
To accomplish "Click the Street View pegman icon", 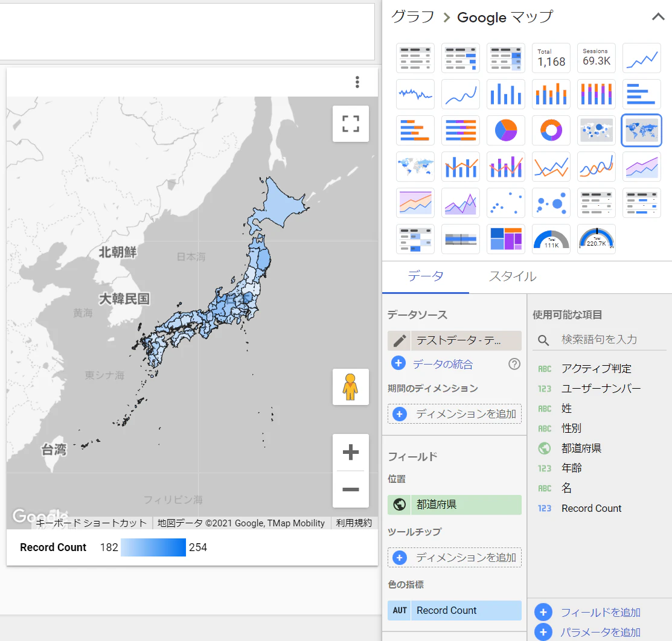I will point(351,387).
